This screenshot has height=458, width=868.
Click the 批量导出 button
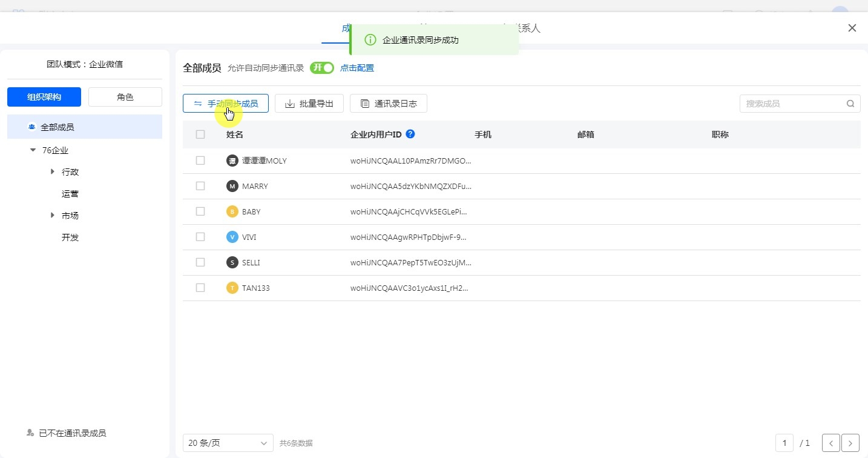[309, 104]
